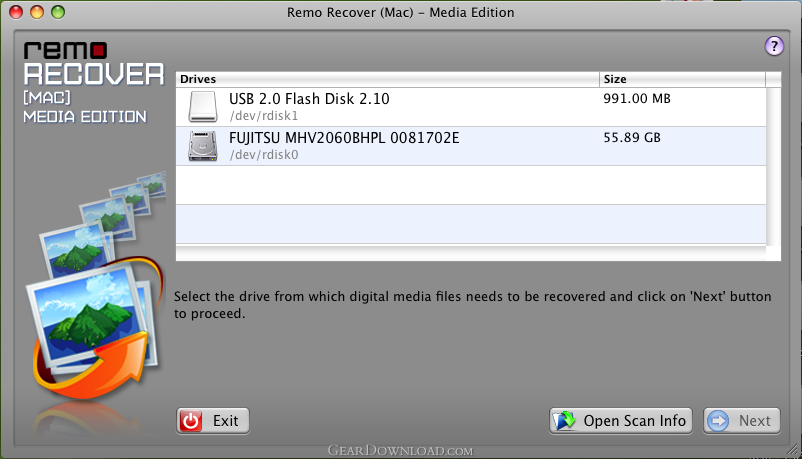Click the photo stack recovery artwork
Viewport: 802px width, 459px height.
(97, 287)
